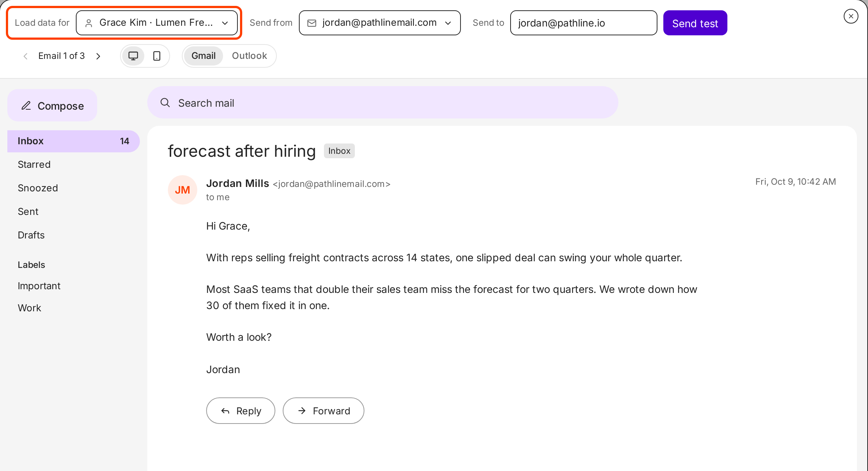Click the JM sender avatar

coord(183,190)
